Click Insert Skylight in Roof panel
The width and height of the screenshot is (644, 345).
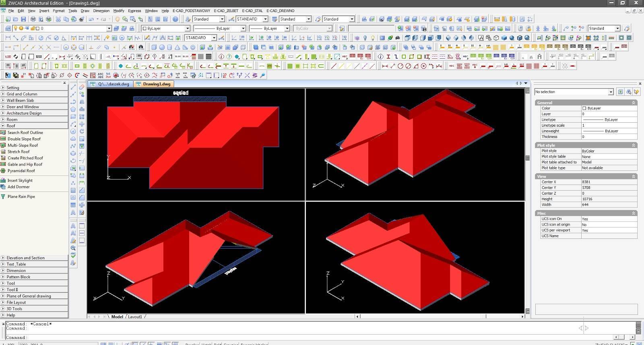(x=20, y=180)
